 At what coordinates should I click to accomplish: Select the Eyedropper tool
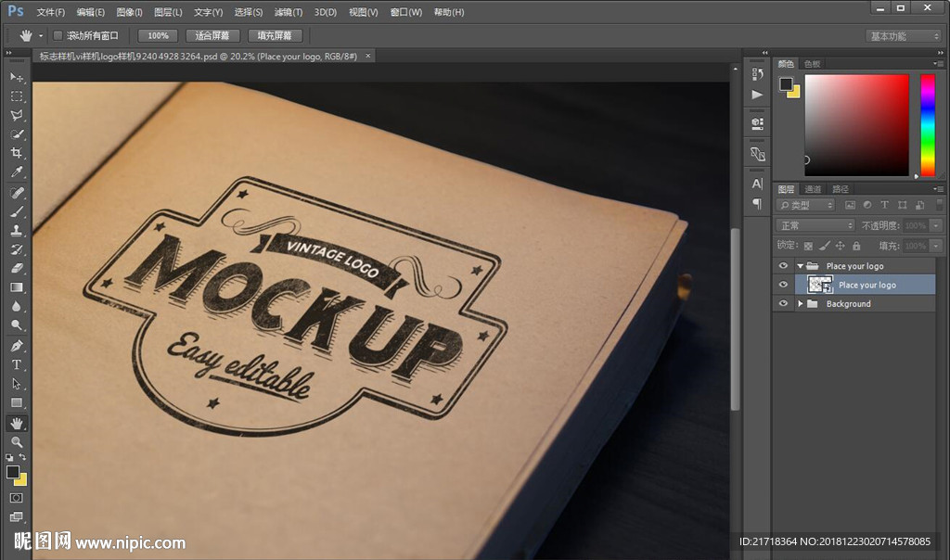(x=17, y=172)
